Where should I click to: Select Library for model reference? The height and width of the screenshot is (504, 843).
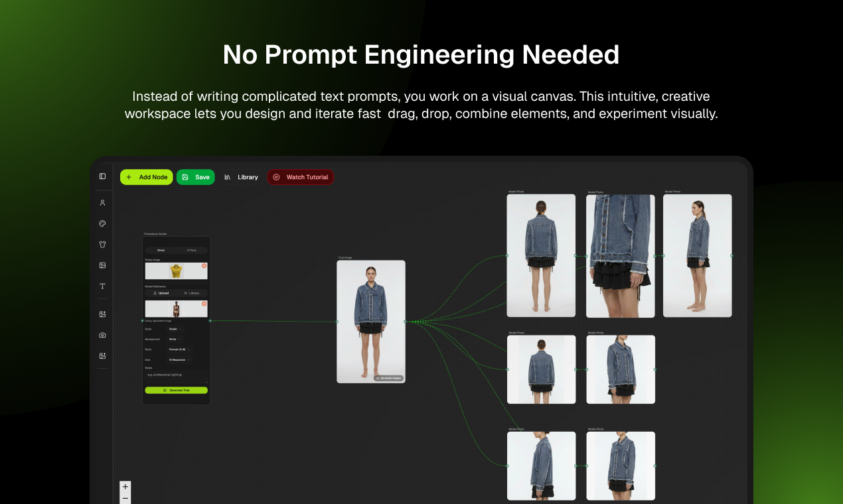click(192, 292)
